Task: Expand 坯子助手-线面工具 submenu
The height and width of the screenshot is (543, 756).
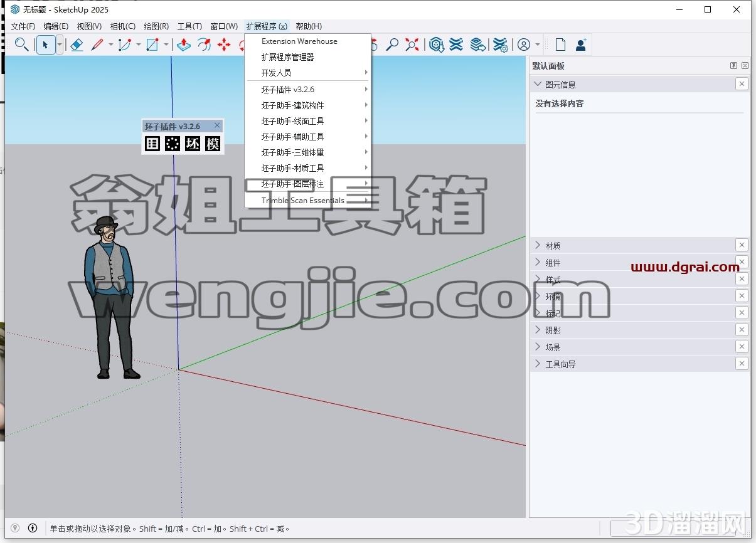Action: 308,121
